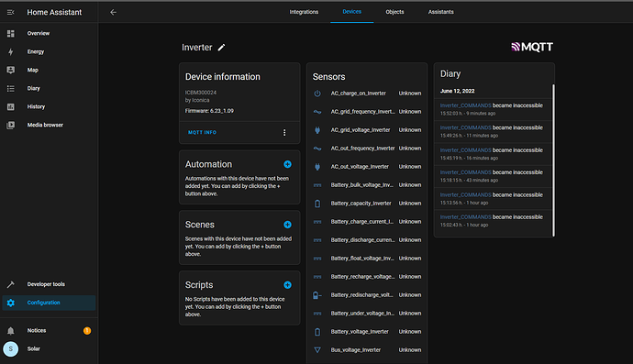This screenshot has width=633, height=364.
Task: Click the orange Notices badge
Action: click(87, 331)
